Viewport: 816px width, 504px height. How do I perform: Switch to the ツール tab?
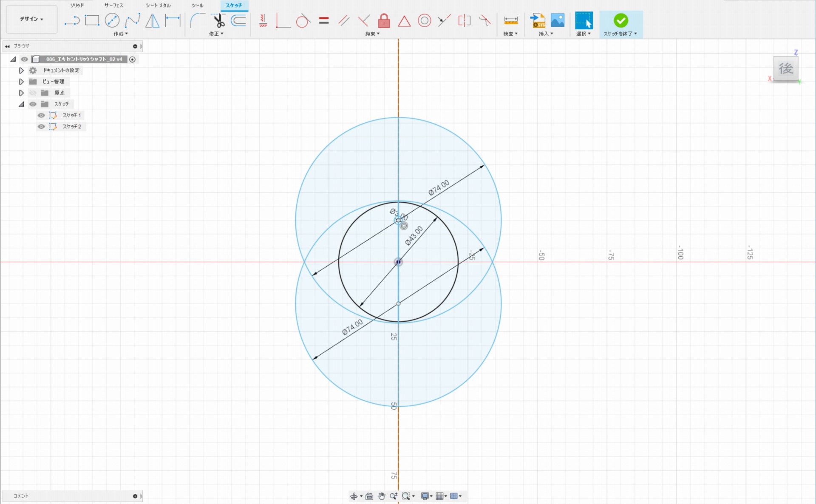tap(197, 6)
